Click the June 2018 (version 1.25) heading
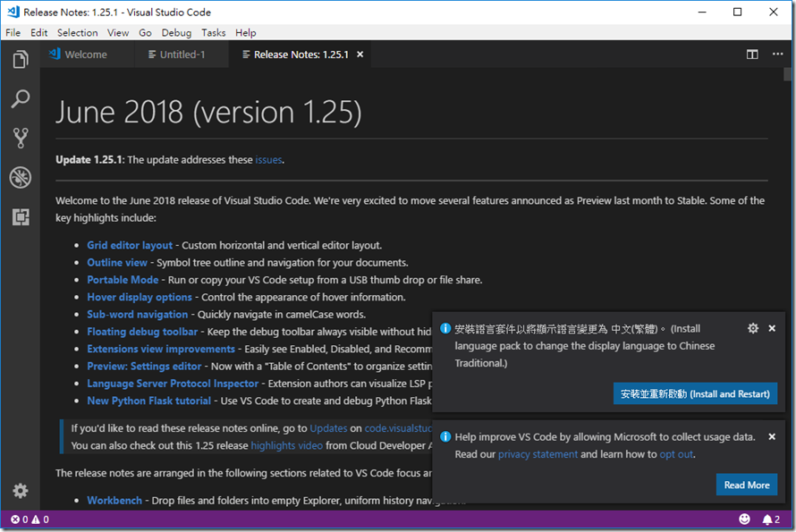Viewport: 796px width, 532px height. tap(208, 112)
